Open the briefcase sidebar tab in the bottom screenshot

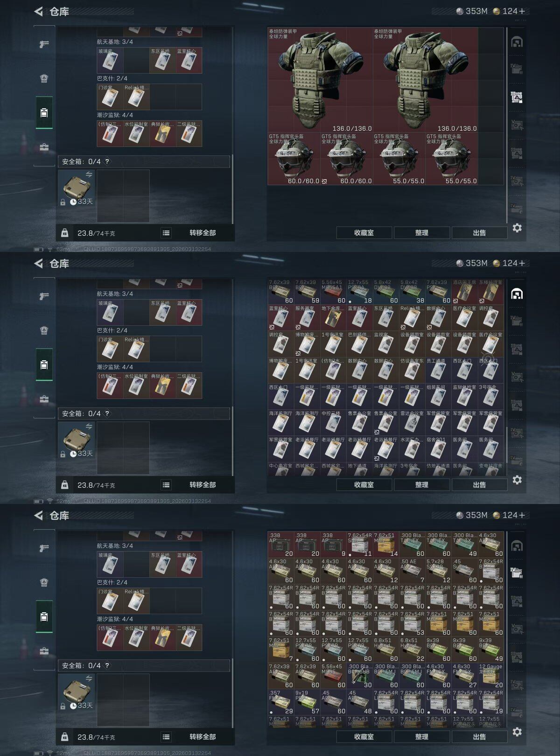tap(44, 651)
